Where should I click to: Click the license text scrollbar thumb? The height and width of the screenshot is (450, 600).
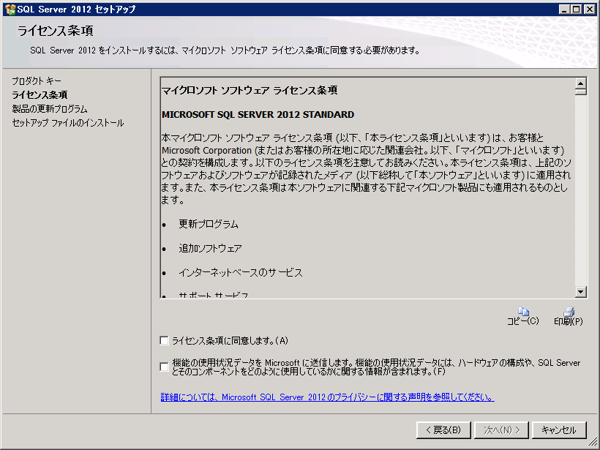pyautogui.click(x=580, y=91)
